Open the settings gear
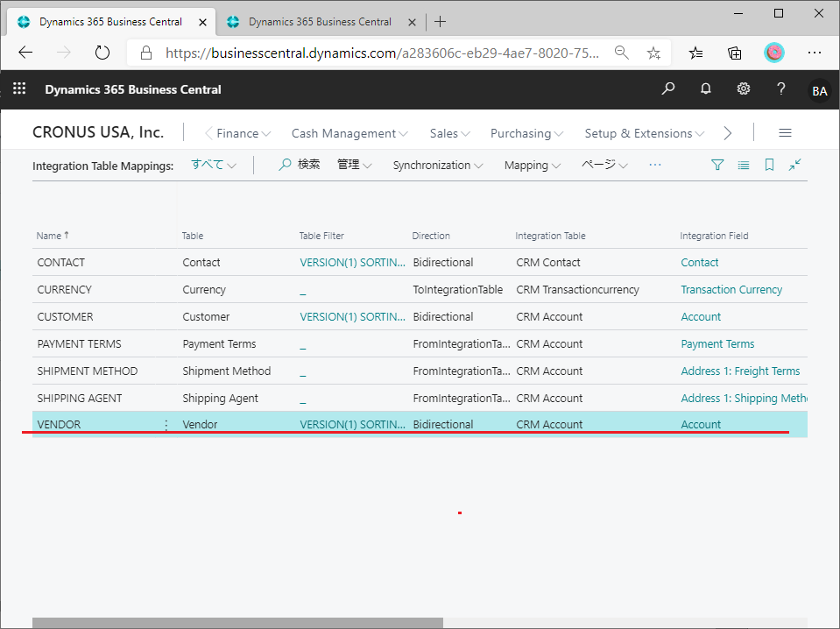The height and width of the screenshot is (629, 840). [x=743, y=89]
